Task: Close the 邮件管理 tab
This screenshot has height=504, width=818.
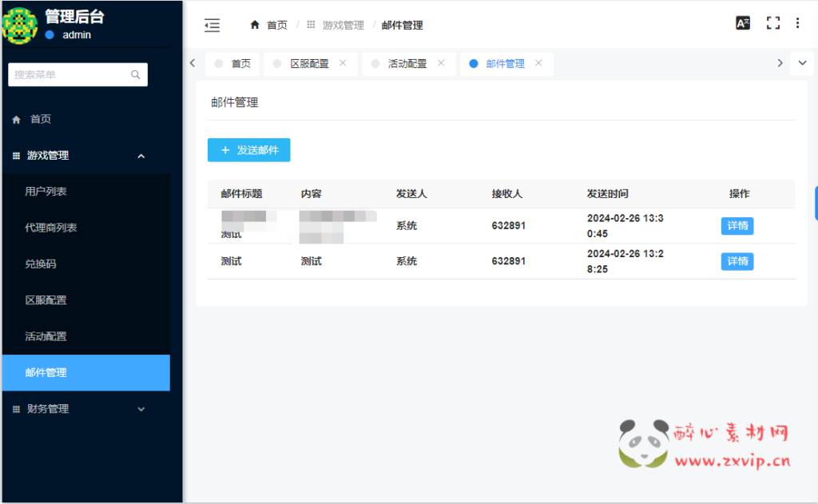Action: pos(539,63)
